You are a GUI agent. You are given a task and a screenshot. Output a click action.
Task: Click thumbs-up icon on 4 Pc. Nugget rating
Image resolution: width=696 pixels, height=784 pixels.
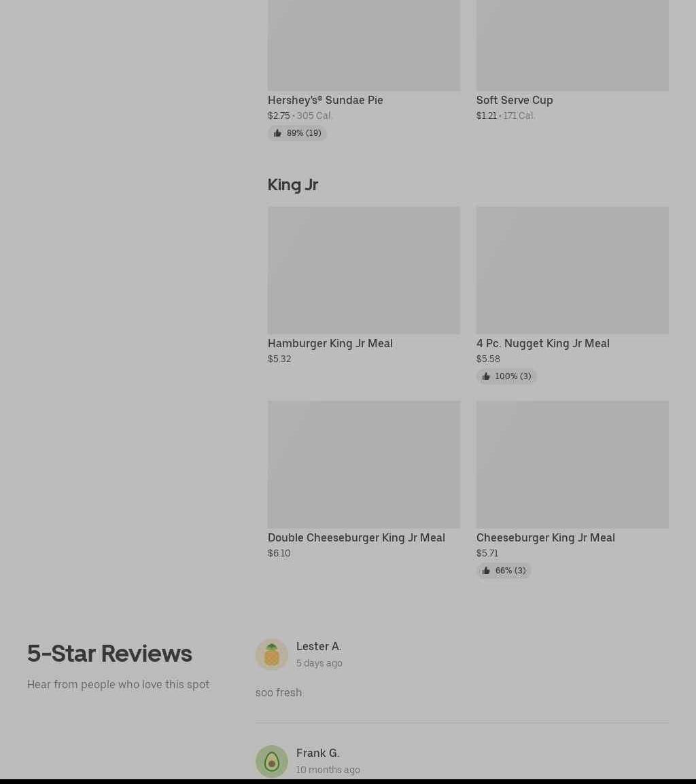485,376
